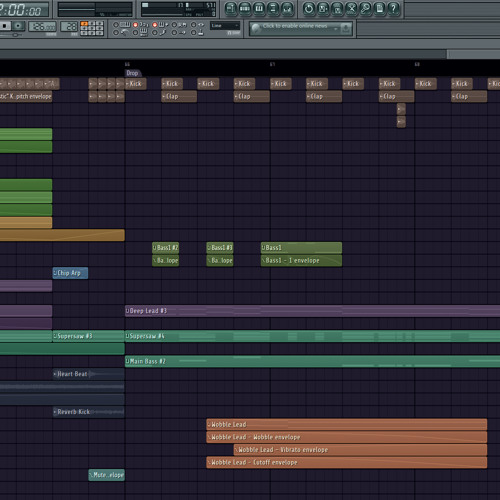The image size is (500, 500).
Task: Open clip menu icon on Supersaw #4
Action: pyautogui.click(x=128, y=336)
